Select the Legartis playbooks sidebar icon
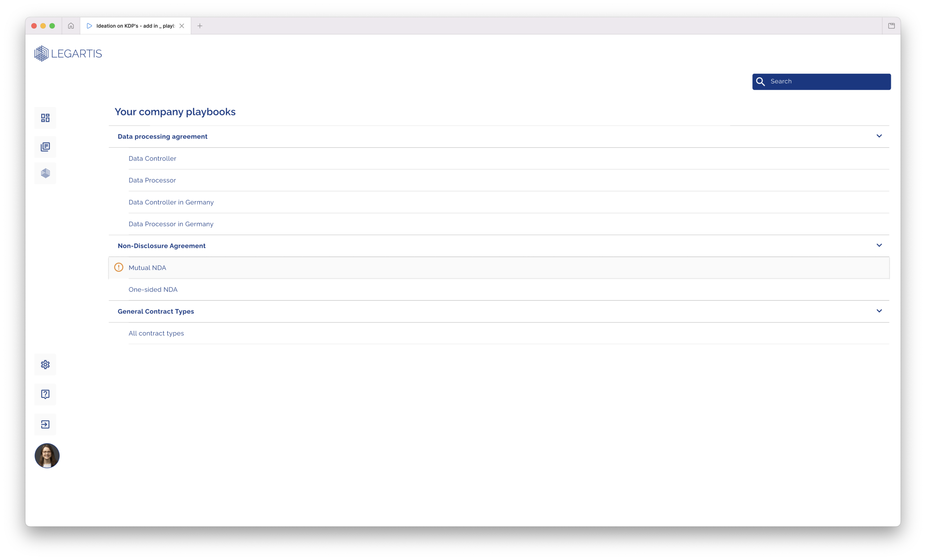The image size is (926, 560). coord(45,173)
